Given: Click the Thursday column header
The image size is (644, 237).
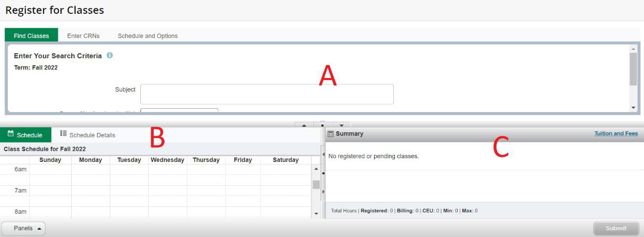Looking at the screenshot, I should click(x=206, y=159).
